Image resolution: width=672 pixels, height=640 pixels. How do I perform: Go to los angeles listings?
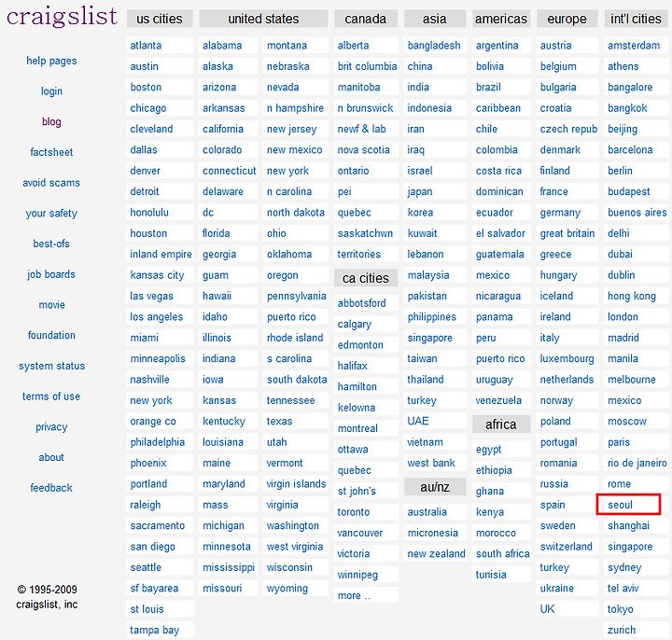pos(157,317)
